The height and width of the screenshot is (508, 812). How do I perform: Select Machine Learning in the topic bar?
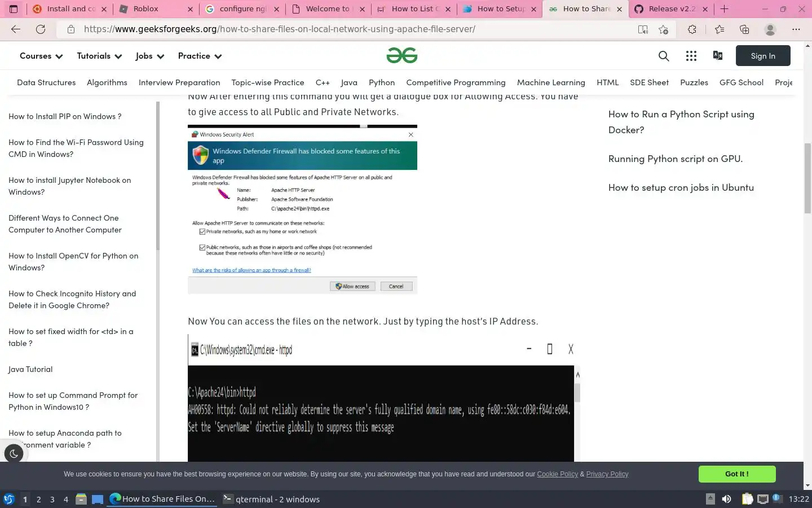(551, 82)
